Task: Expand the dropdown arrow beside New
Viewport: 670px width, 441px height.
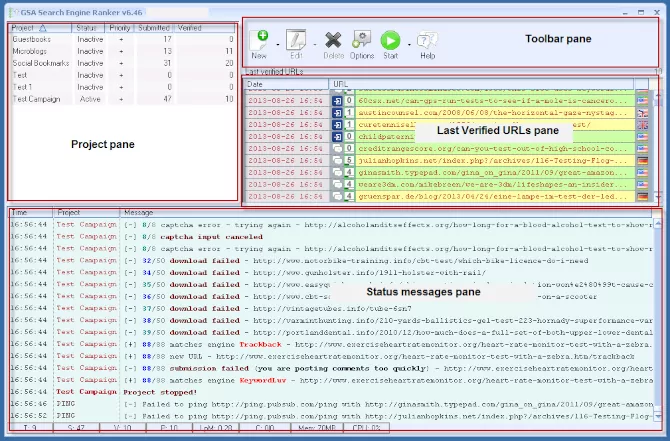Action: 278,44
